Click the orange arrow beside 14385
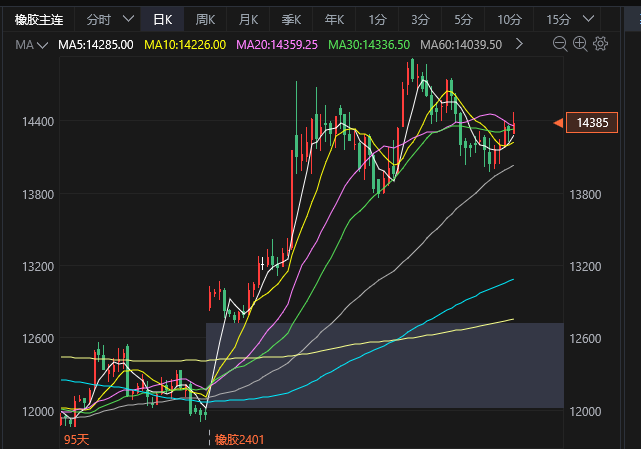641x449 pixels. coord(558,123)
